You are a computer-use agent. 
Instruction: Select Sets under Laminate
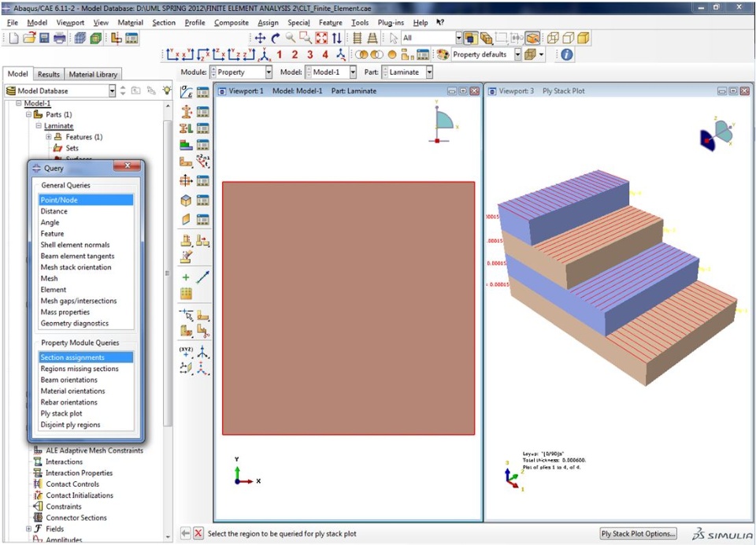coord(72,149)
